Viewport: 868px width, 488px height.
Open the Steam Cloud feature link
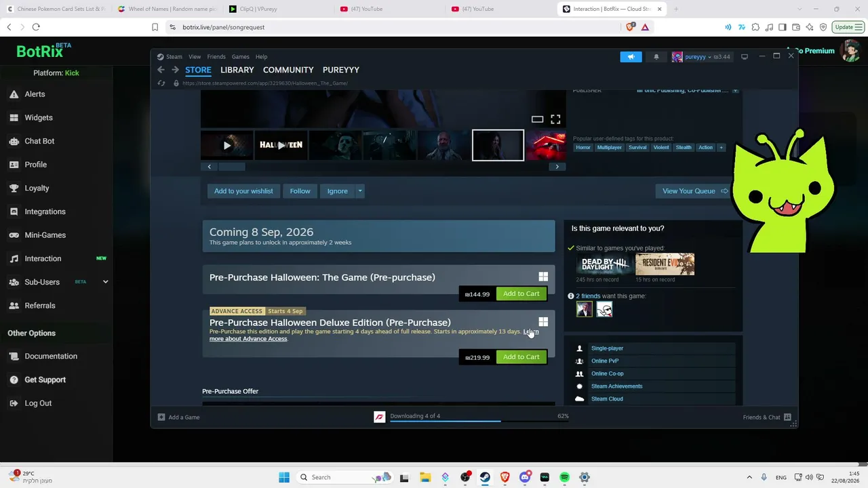pyautogui.click(x=607, y=399)
